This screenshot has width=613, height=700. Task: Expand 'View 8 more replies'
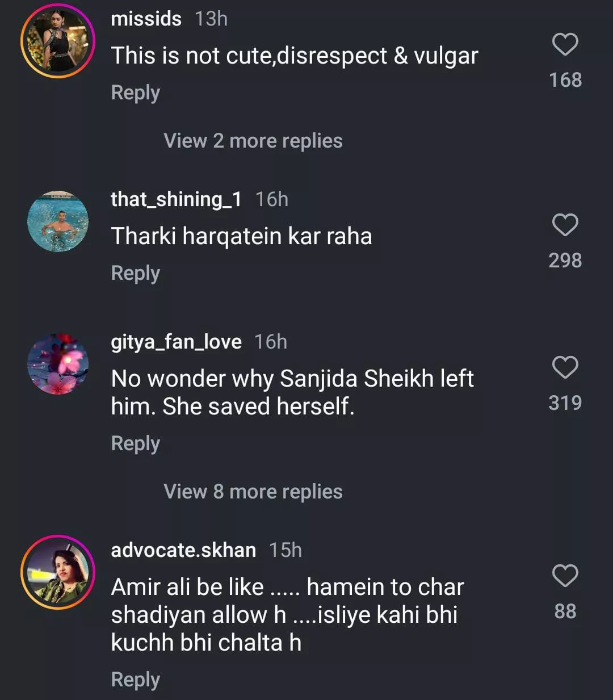point(253,492)
